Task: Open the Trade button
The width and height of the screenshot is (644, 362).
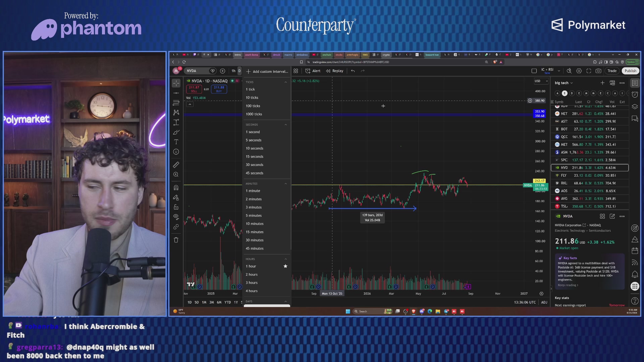Action: click(x=612, y=71)
